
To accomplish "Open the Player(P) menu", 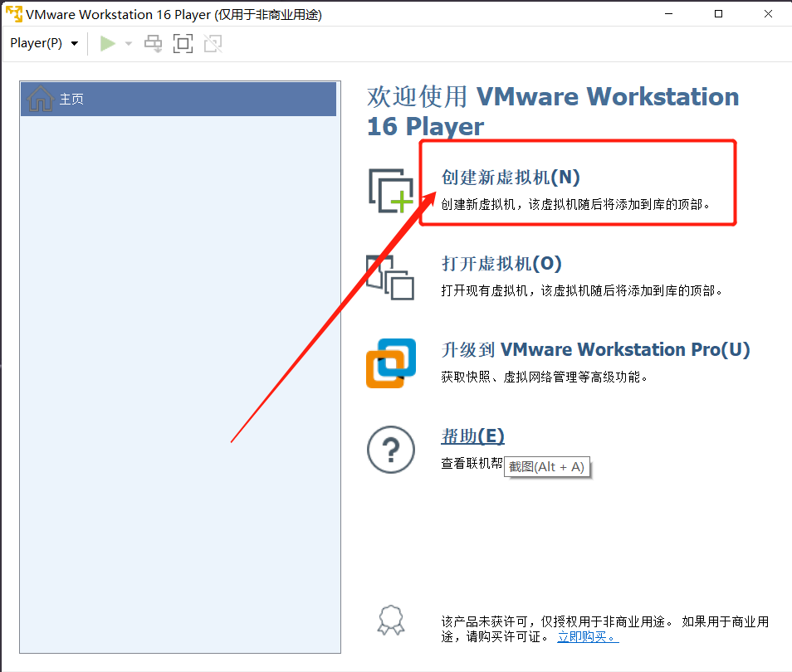I will tap(44, 43).
